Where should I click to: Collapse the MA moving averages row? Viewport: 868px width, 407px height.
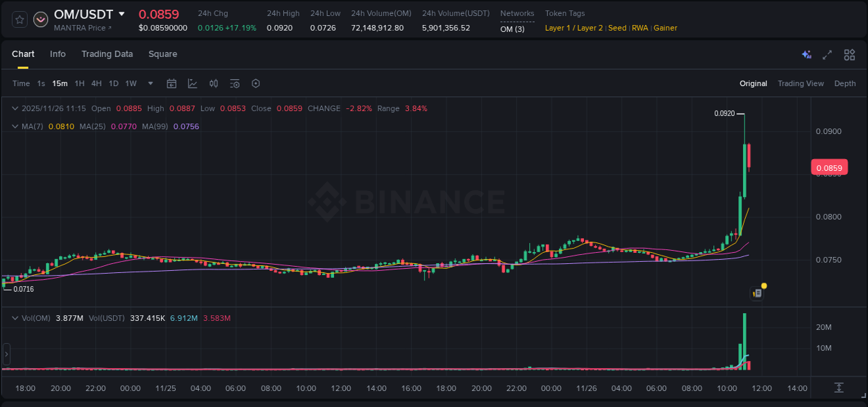tap(15, 126)
